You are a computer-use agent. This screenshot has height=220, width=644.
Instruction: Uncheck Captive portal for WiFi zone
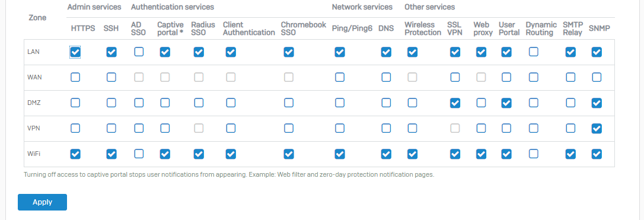point(165,154)
